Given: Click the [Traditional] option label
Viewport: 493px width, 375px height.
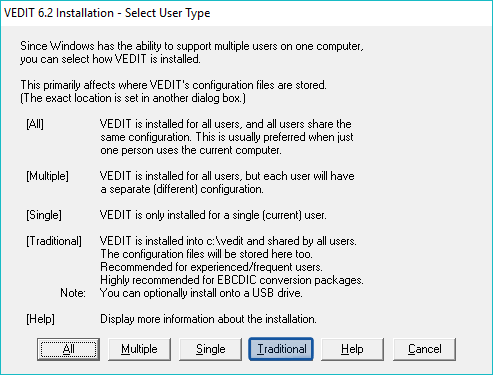Looking at the screenshot, I should click(54, 241).
